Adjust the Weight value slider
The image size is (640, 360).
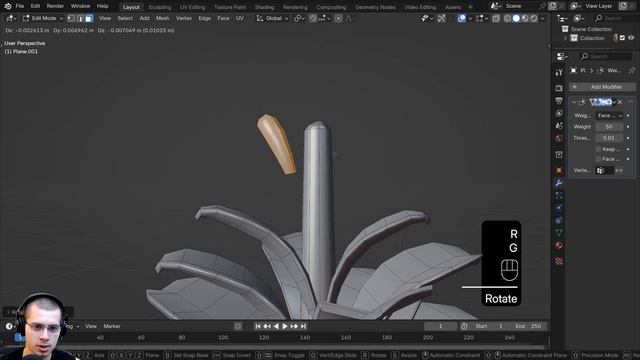pos(609,127)
